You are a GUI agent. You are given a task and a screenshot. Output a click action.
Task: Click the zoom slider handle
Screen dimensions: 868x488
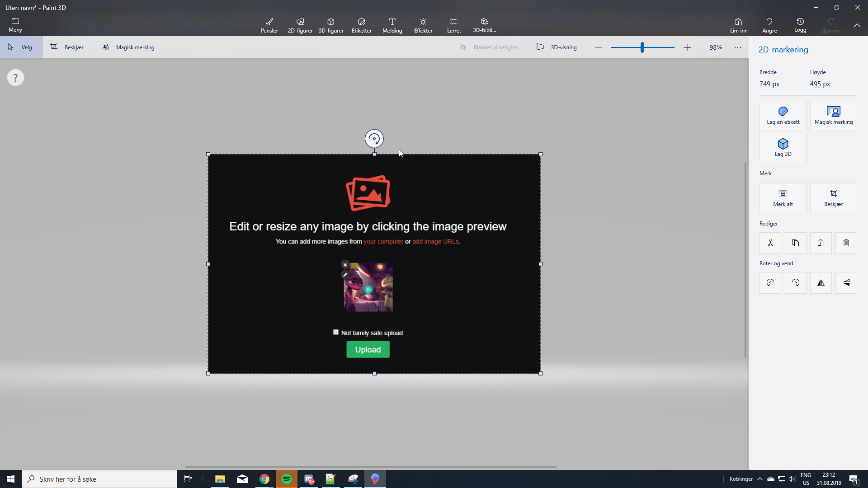(642, 47)
